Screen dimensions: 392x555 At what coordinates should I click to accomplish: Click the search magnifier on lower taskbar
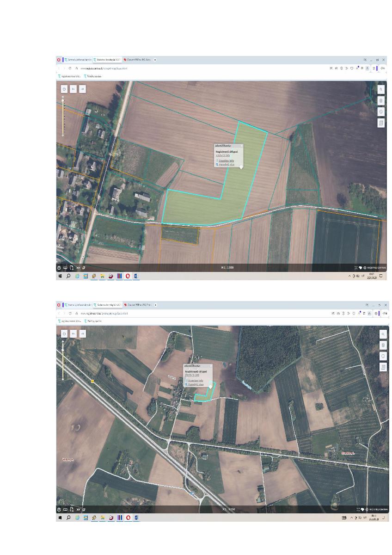tap(68, 518)
